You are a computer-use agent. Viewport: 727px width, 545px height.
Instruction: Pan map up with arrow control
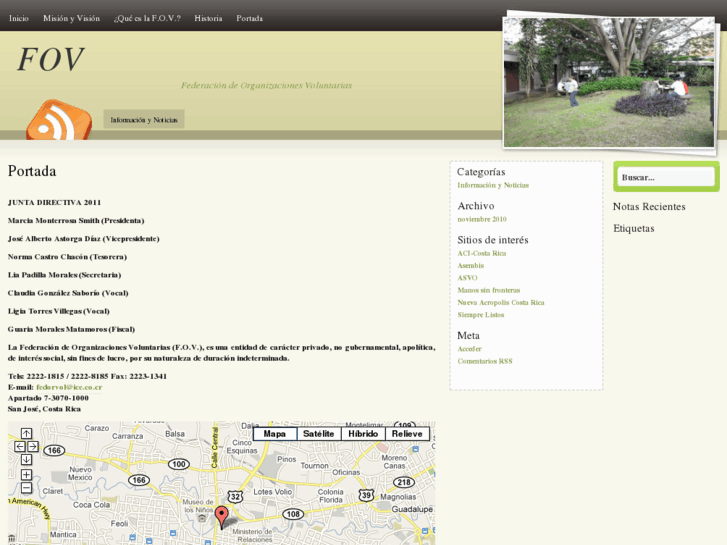[x=26, y=433]
